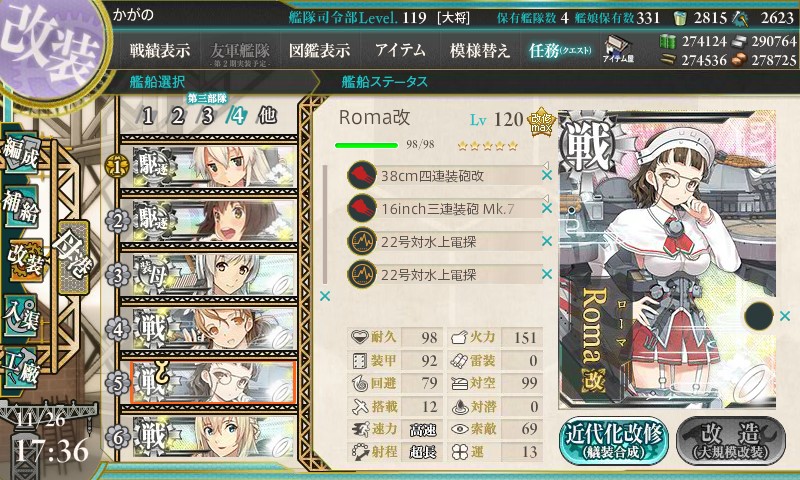
Task: Remove all equipment with left-side X
Action: click(x=325, y=296)
